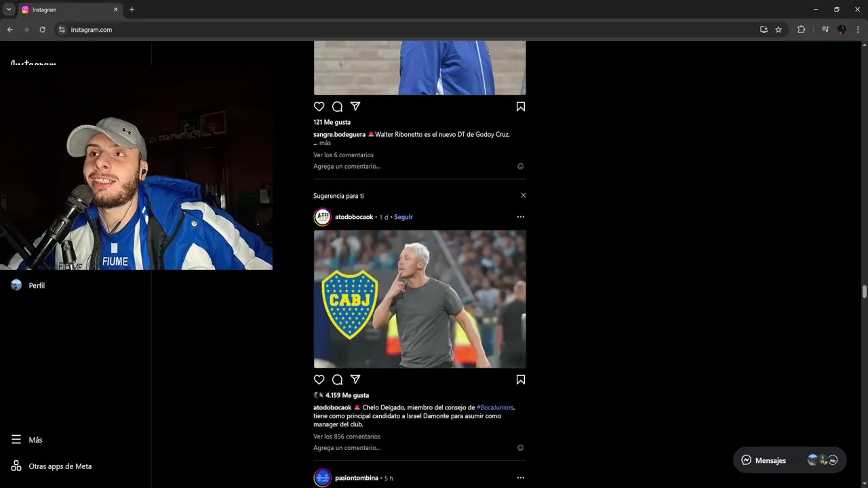View 'Ver los 856 comentarios'

(347, 436)
